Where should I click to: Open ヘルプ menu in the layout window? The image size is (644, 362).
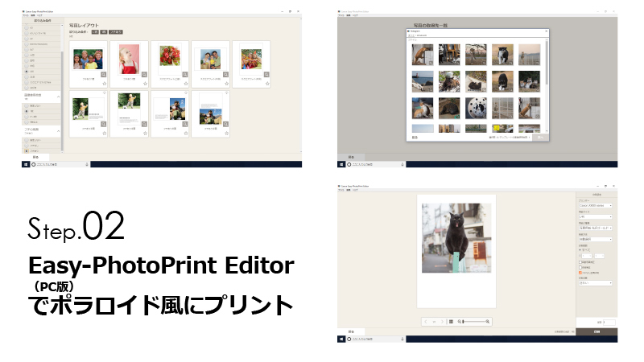(x=39, y=15)
